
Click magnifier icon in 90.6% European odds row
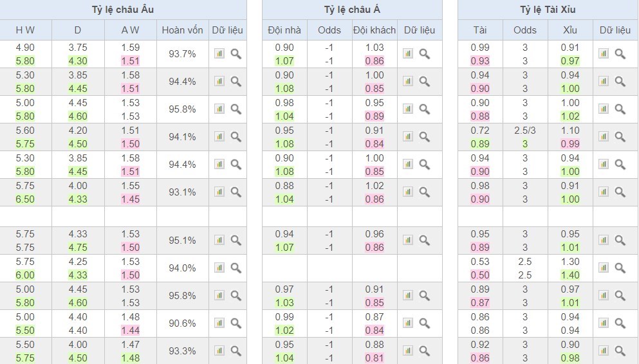pos(236,323)
